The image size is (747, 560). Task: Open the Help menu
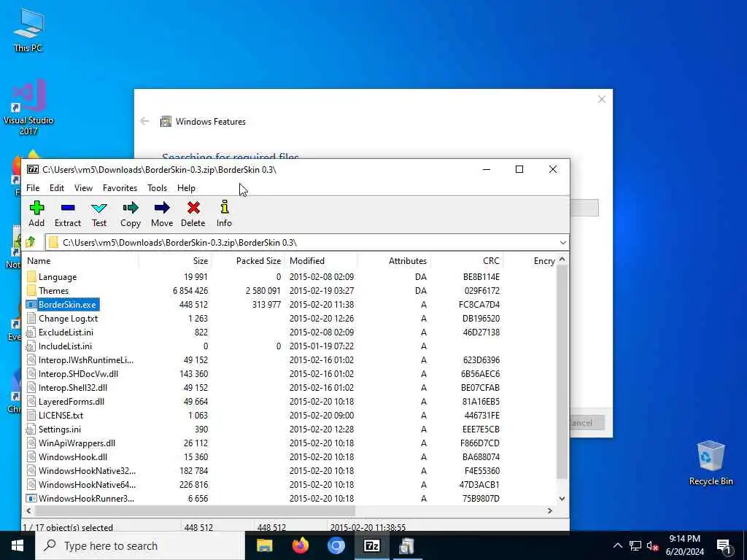click(x=186, y=188)
